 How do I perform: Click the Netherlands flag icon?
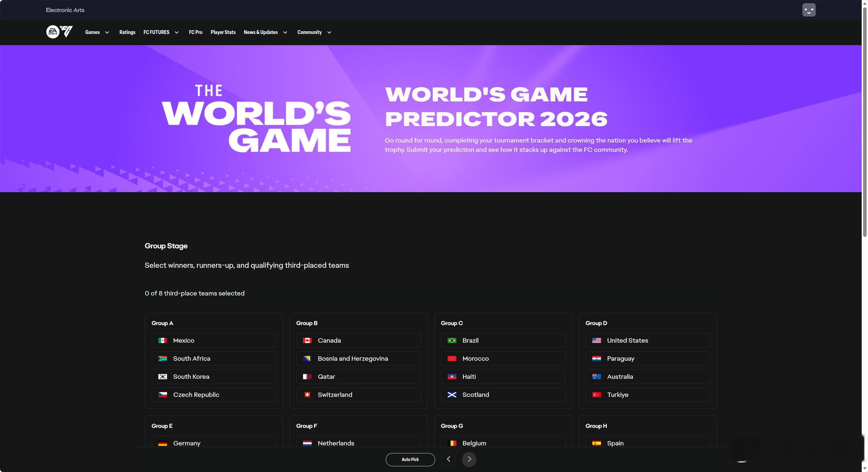pyautogui.click(x=307, y=443)
